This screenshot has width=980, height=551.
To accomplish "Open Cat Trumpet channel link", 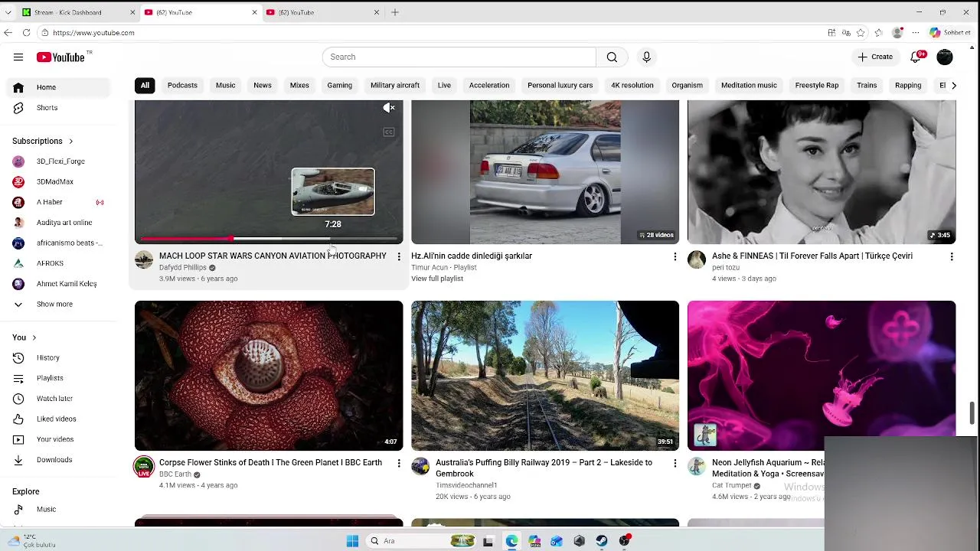I will point(732,485).
